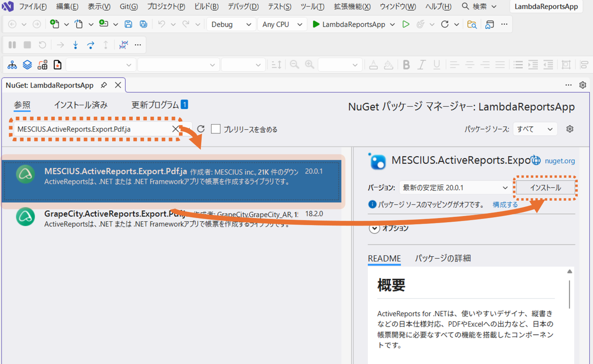Open the ファイル(F) menu

click(x=33, y=7)
